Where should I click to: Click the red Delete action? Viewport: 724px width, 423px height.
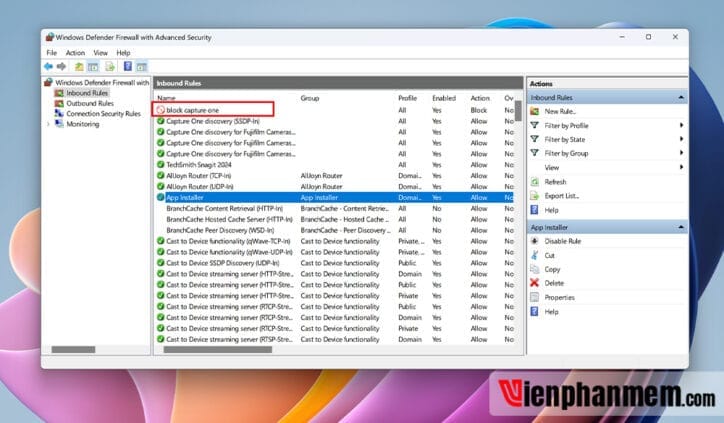(554, 283)
